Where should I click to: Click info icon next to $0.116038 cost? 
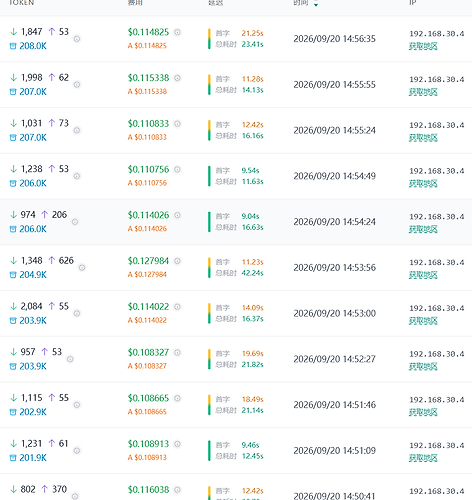coord(177,490)
